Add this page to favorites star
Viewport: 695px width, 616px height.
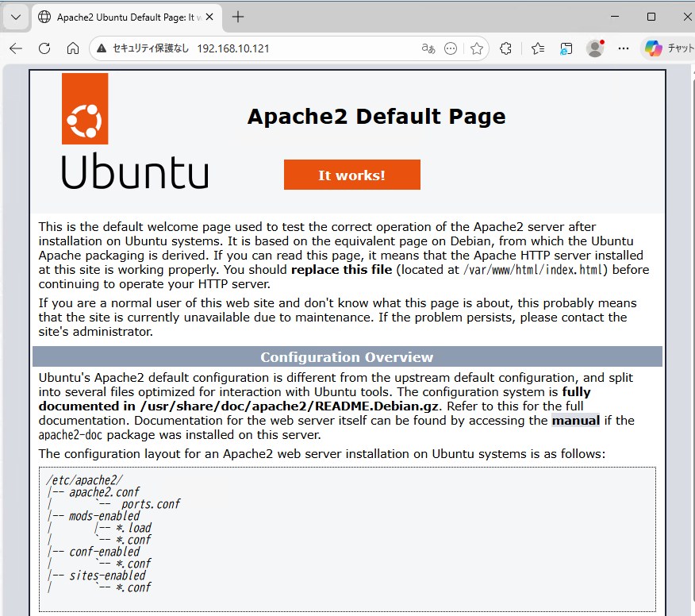pos(476,48)
